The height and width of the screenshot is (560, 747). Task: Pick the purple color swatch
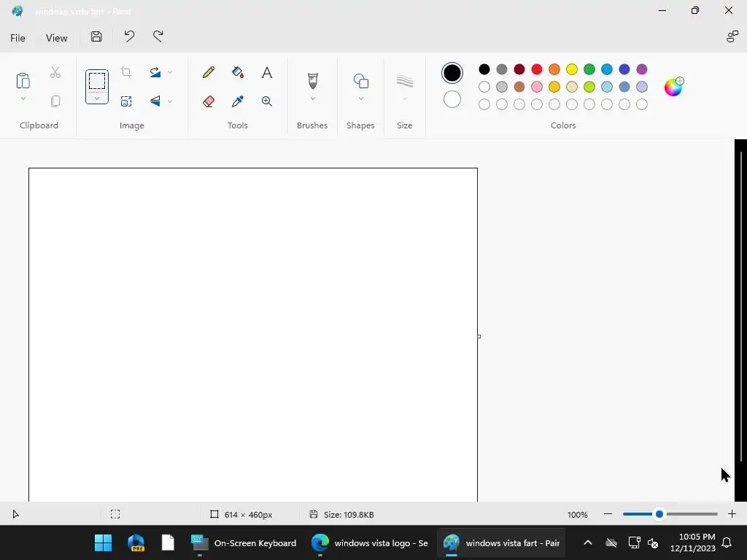(642, 69)
